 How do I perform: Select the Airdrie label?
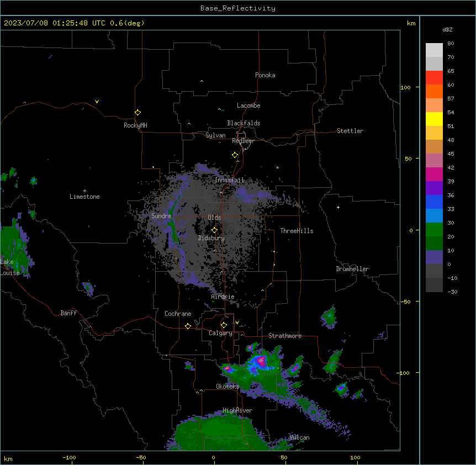pos(223,297)
